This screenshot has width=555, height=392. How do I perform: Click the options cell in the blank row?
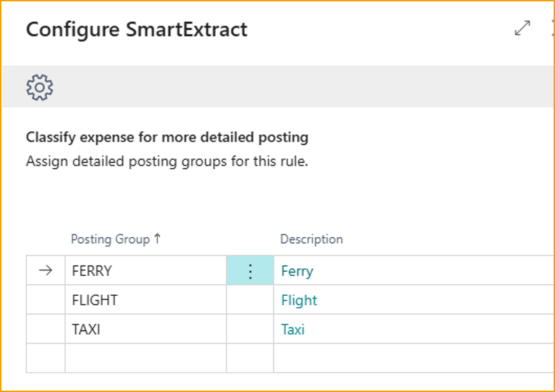pyautogui.click(x=250, y=358)
